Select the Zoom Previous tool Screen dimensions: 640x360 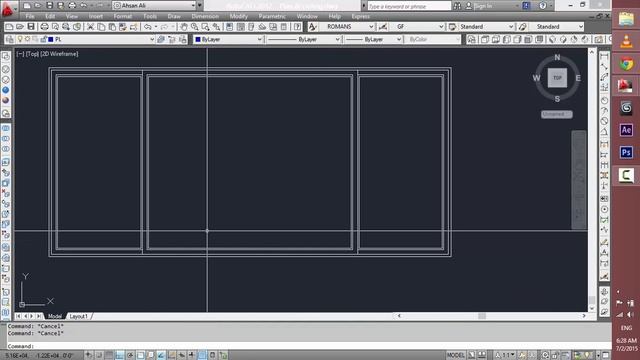pyautogui.click(x=216, y=27)
